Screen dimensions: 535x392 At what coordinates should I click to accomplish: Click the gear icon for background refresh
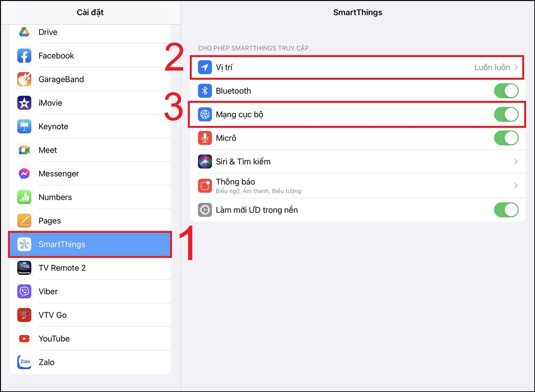pos(205,210)
